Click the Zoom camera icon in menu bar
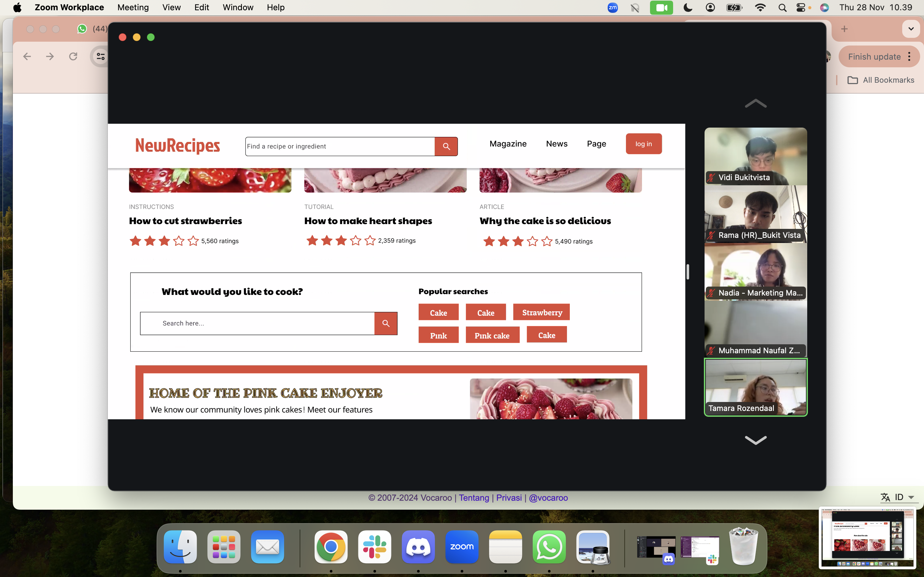This screenshot has height=577, width=924. pyautogui.click(x=661, y=8)
